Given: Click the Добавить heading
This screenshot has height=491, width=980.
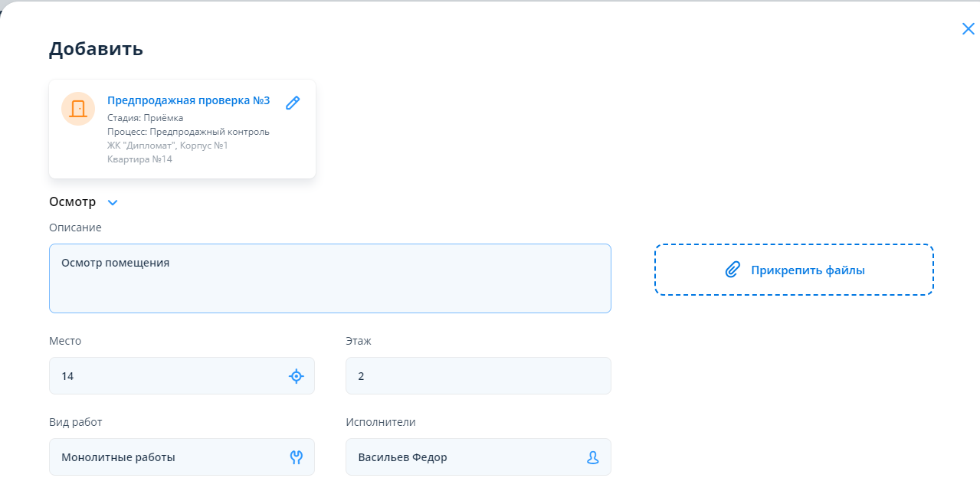Looking at the screenshot, I should coord(96,49).
